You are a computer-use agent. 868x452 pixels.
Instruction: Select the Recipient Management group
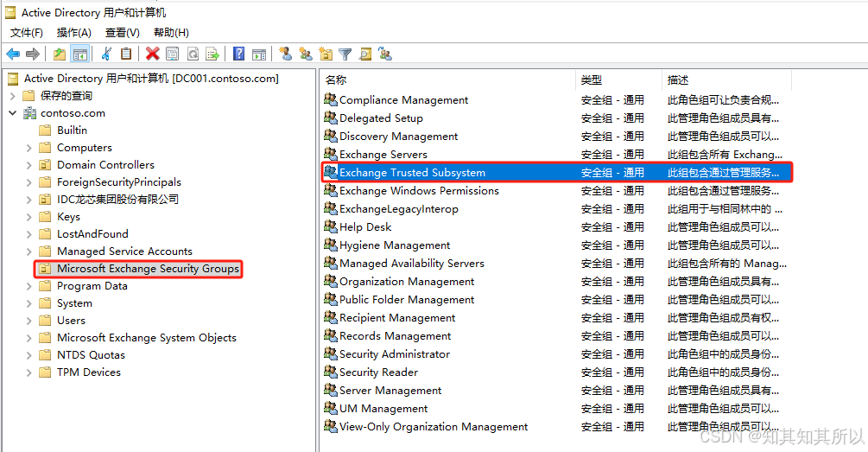tap(397, 318)
